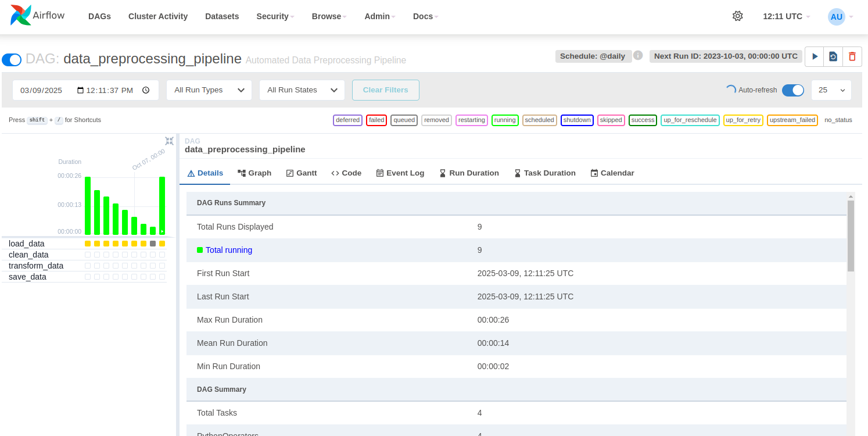
Task: Switch to the Graph tab
Action: point(254,173)
